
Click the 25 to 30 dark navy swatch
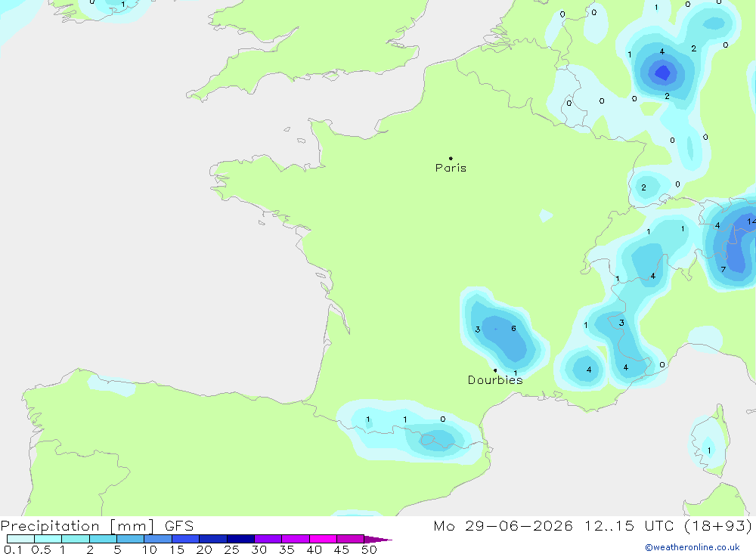(240, 539)
